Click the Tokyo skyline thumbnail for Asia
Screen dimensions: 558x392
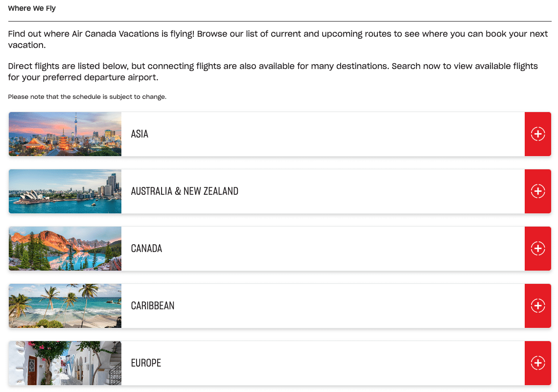tap(65, 134)
